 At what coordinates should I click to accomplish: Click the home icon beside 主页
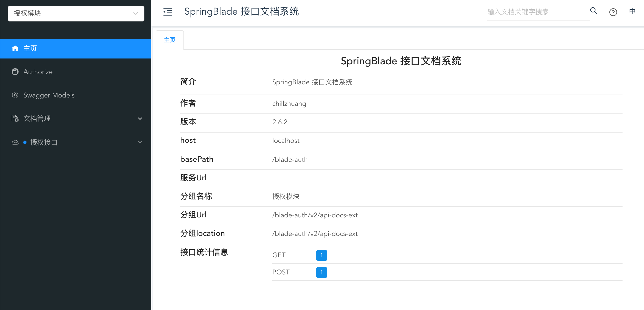coord(15,48)
